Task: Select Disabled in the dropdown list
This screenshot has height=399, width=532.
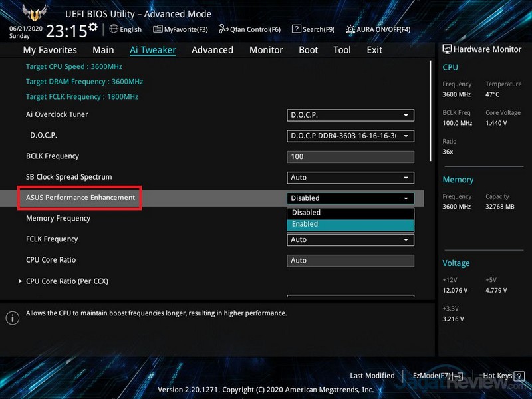Action: click(350, 213)
